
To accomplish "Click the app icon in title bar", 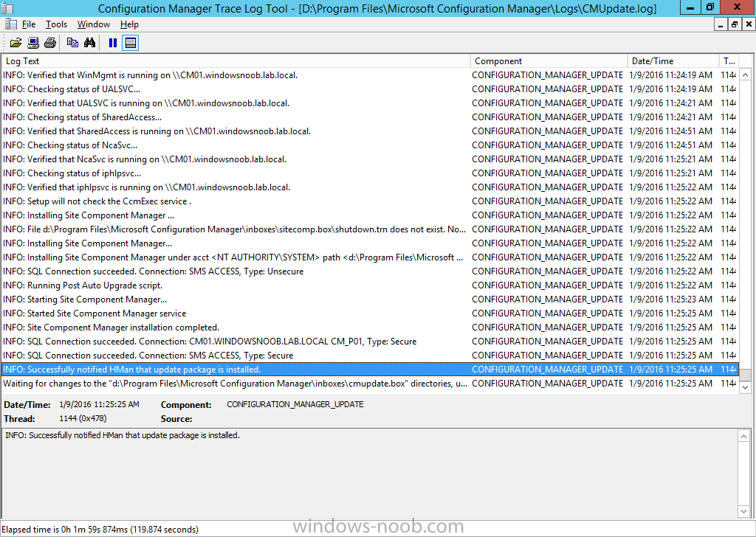I will (7, 8).
